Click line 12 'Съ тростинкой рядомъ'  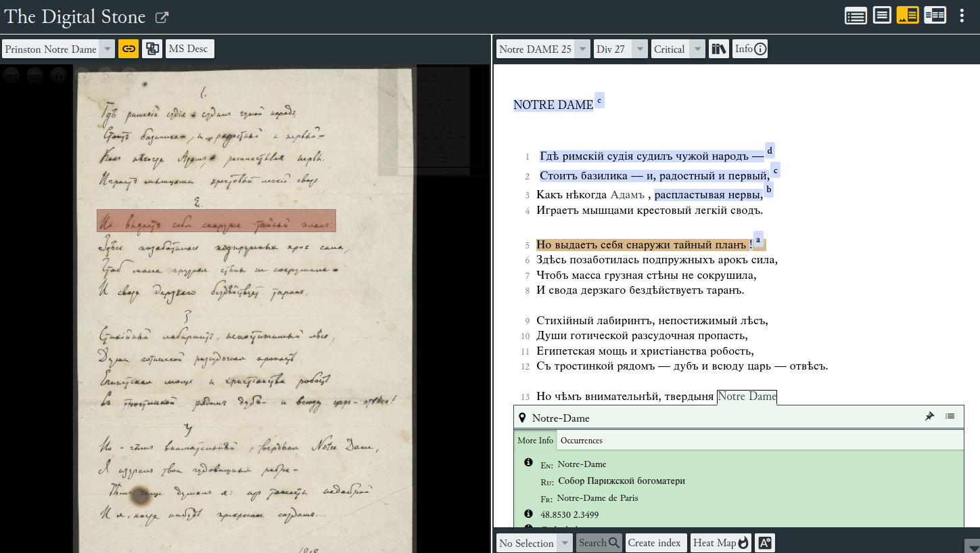(x=682, y=366)
